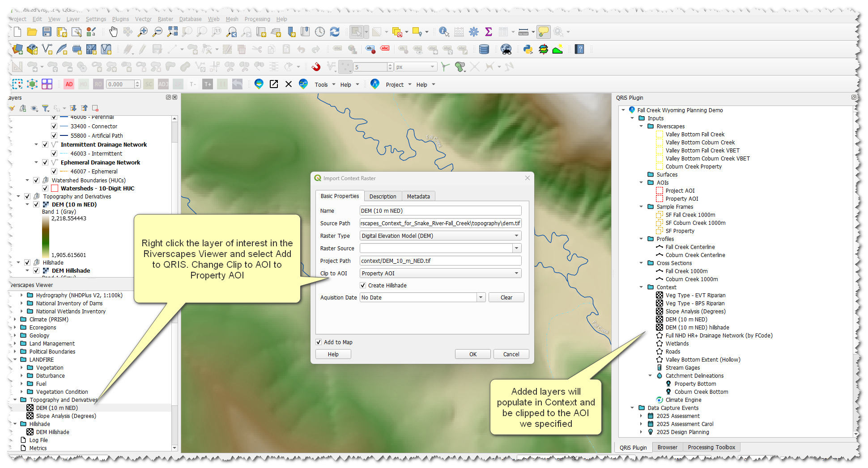Switch to the Metadata tab
This screenshot has width=868, height=468.
418,197
